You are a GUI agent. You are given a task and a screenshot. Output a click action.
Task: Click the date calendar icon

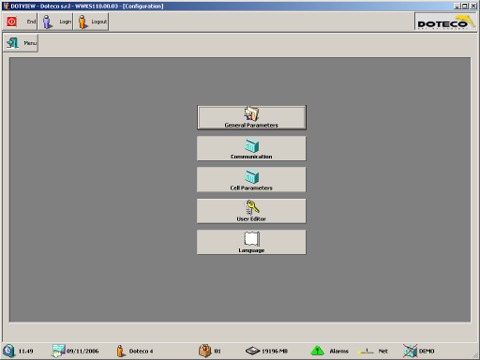pos(58,351)
